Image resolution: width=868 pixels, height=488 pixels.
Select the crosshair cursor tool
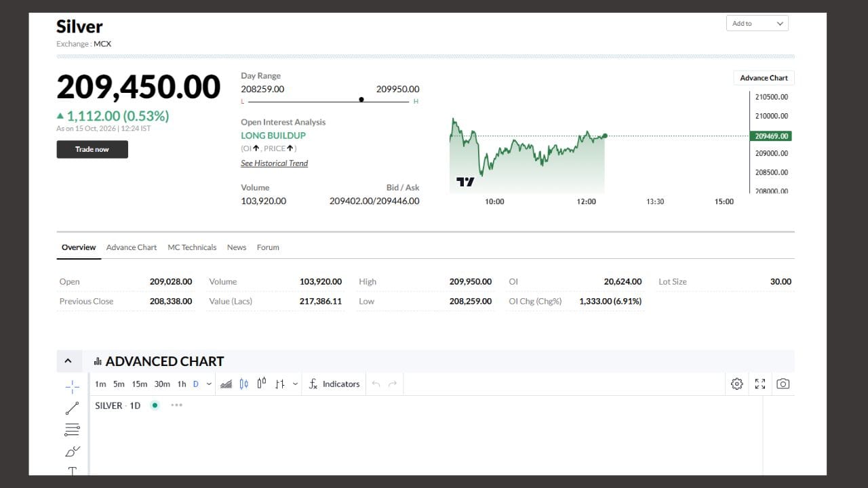point(72,387)
